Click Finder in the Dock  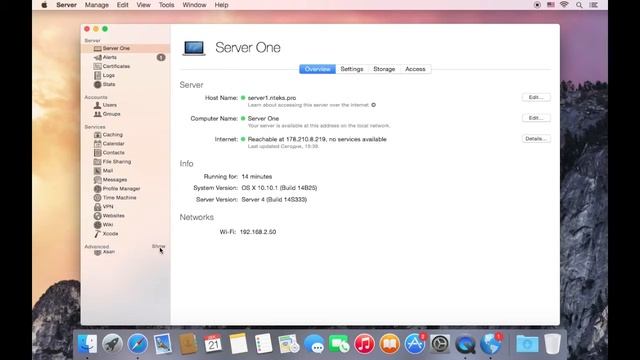tap(87, 344)
